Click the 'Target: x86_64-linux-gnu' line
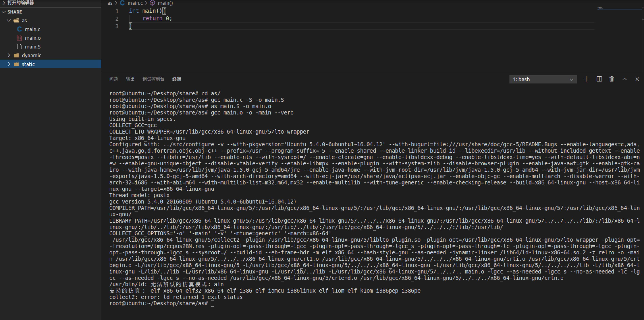The image size is (644, 320). coord(147,138)
